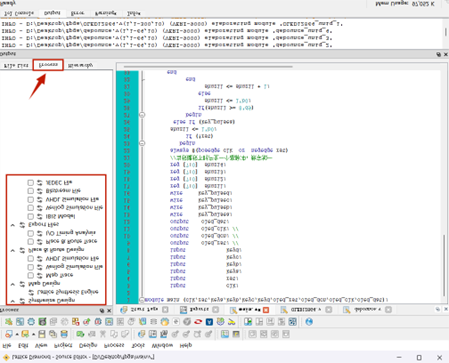Open the Tcl Console tab
Image resolution: width=449 pixels, height=363 pixels.
[19, 13]
